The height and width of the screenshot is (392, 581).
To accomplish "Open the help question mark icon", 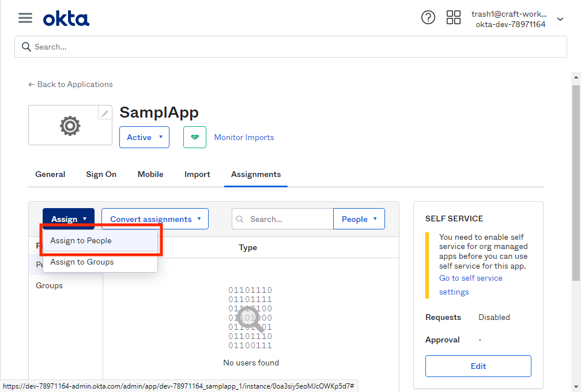I will click(428, 17).
